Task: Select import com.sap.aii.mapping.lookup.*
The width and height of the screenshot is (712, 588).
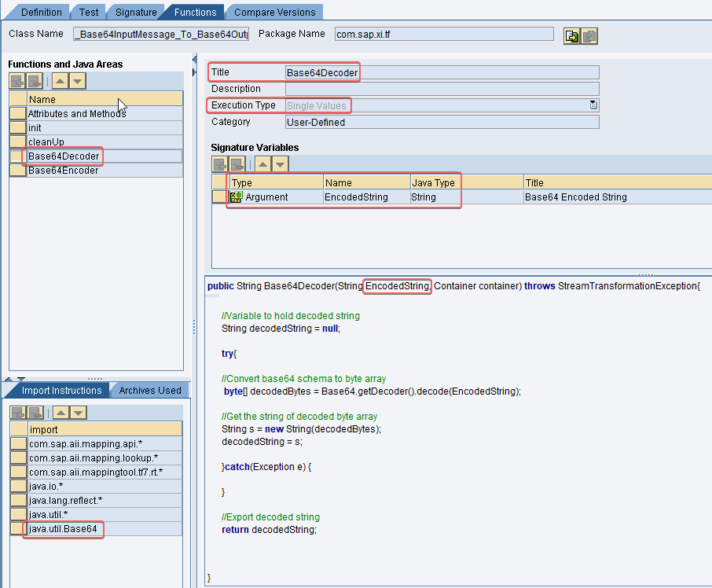Action: pyautogui.click(x=105, y=458)
